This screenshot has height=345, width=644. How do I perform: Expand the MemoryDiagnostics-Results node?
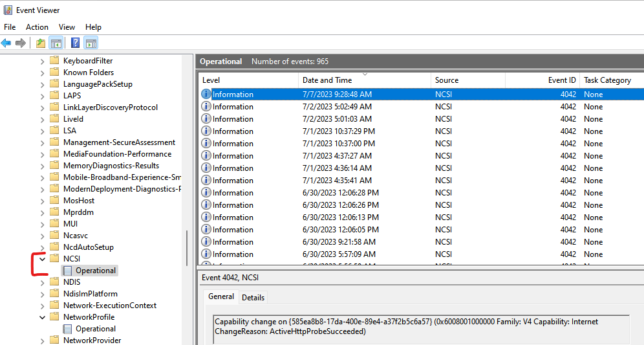[x=42, y=166]
